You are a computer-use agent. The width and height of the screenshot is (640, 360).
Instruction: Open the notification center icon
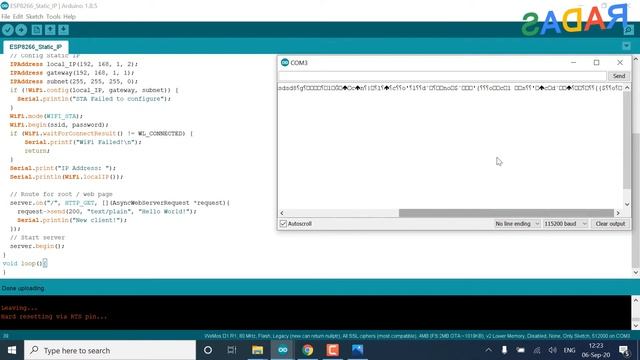tap(624, 350)
